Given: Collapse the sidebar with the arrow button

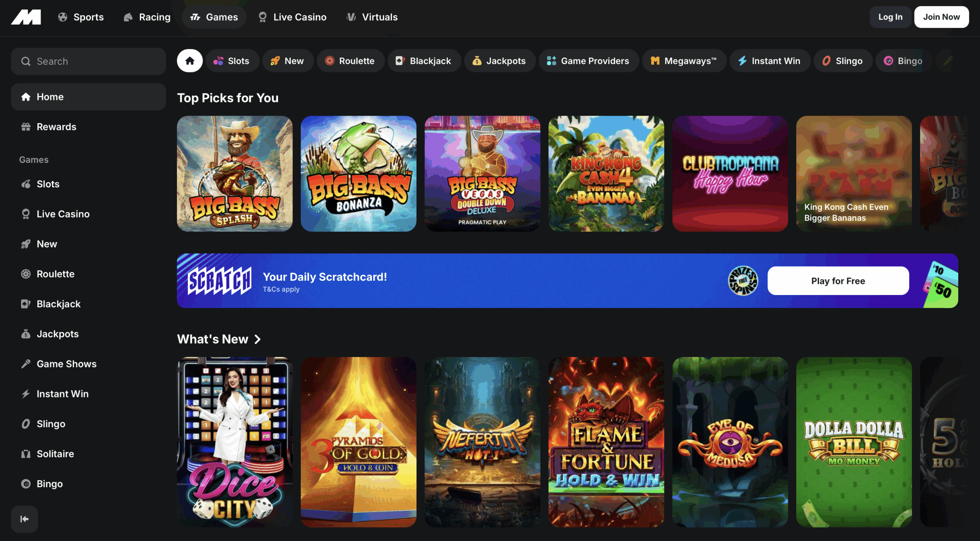Looking at the screenshot, I should click(x=24, y=519).
